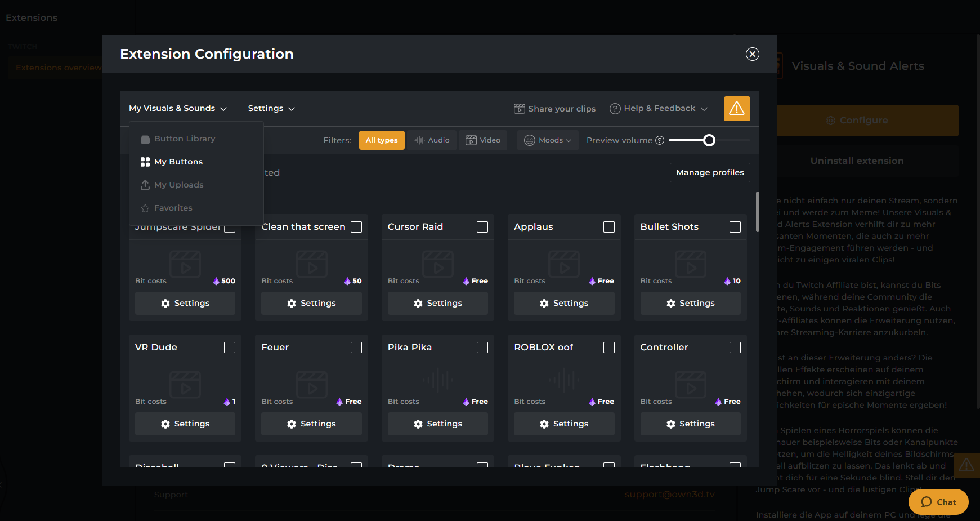Click the video clip icon on Bullet Shots card

point(691,264)
